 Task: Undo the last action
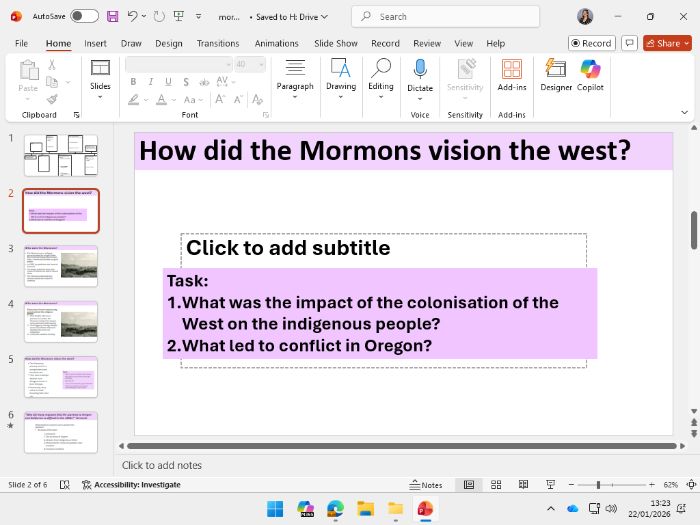(132, 17)
